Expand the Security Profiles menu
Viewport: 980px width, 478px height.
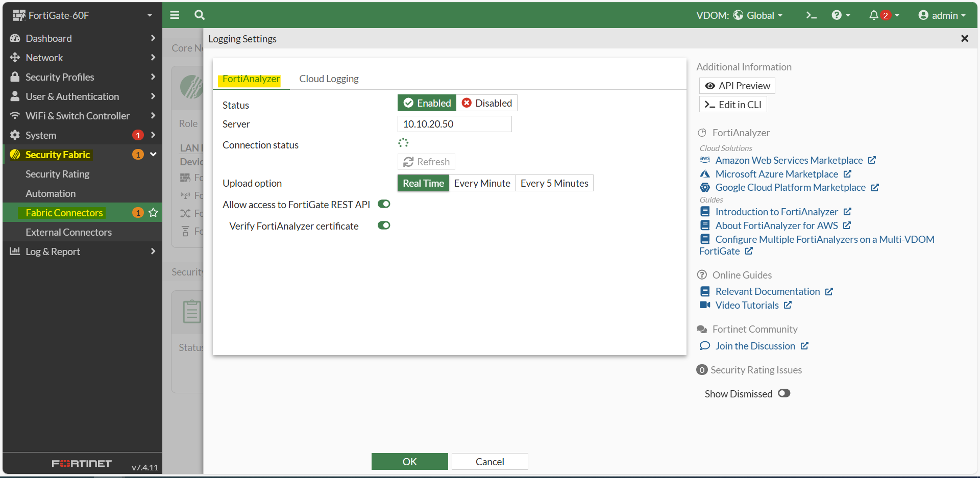click(83, 77)
